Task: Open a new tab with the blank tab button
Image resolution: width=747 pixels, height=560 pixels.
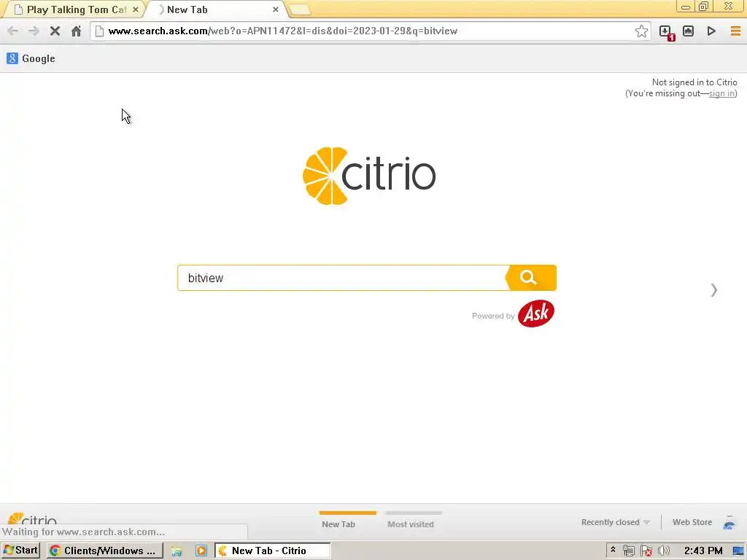Action: click(299, 9)
